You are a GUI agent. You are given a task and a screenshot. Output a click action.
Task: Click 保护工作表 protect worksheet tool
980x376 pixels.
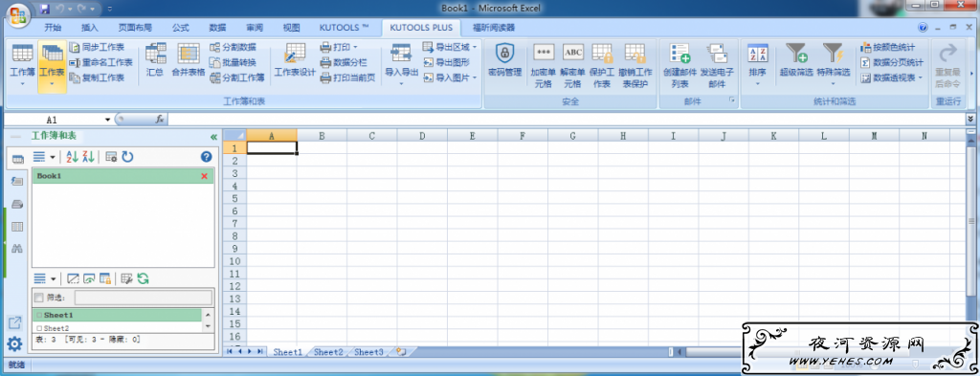point(602,66)
